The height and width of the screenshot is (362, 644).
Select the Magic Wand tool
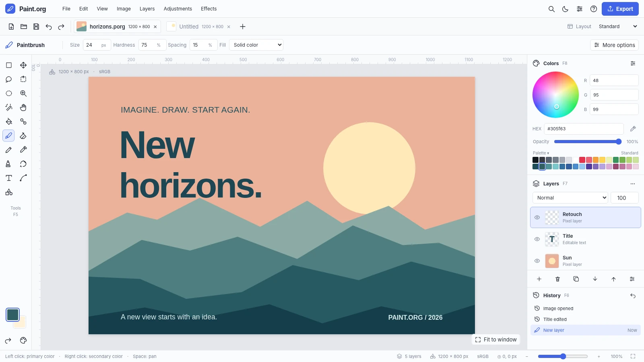point(8,107)
